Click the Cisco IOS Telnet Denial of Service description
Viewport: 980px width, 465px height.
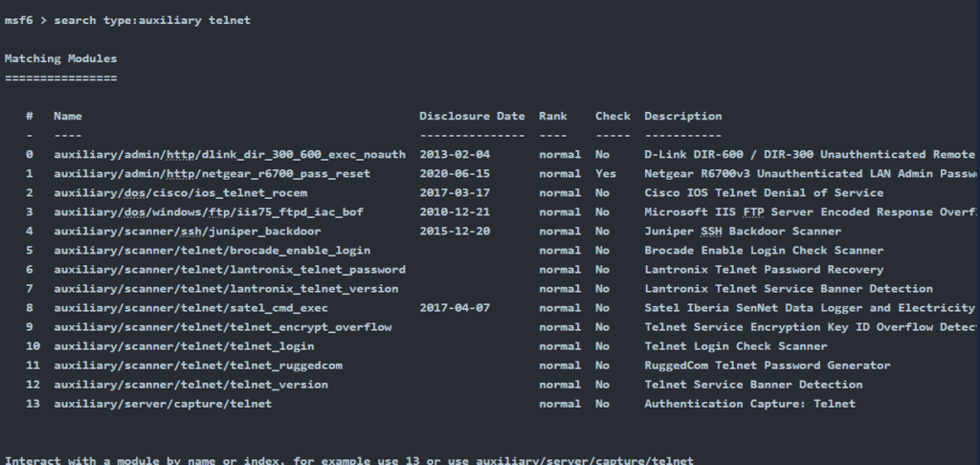pyautogui.click(x=764, y=193)
